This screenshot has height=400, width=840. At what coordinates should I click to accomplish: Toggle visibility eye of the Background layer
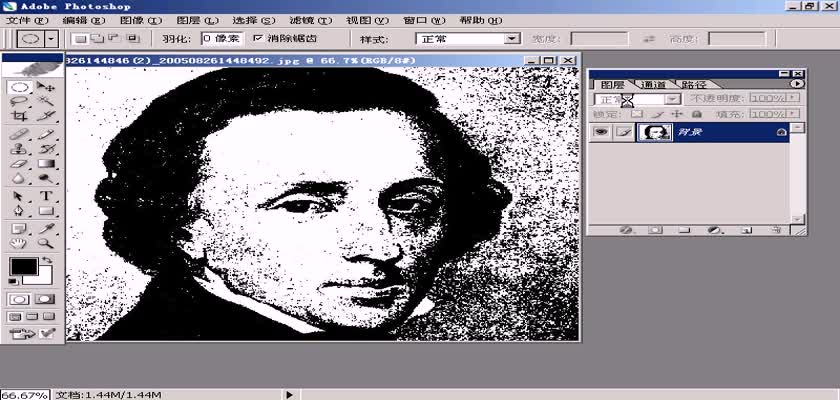tap(601, 132)
